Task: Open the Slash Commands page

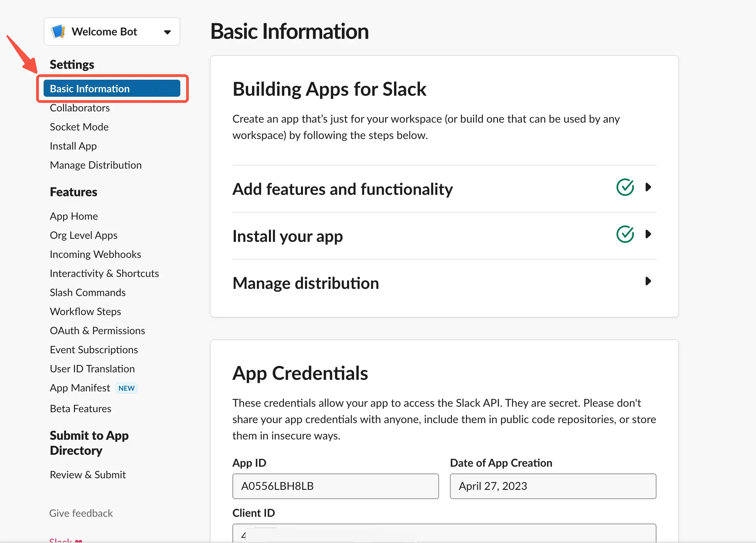Action: (88, 292)
